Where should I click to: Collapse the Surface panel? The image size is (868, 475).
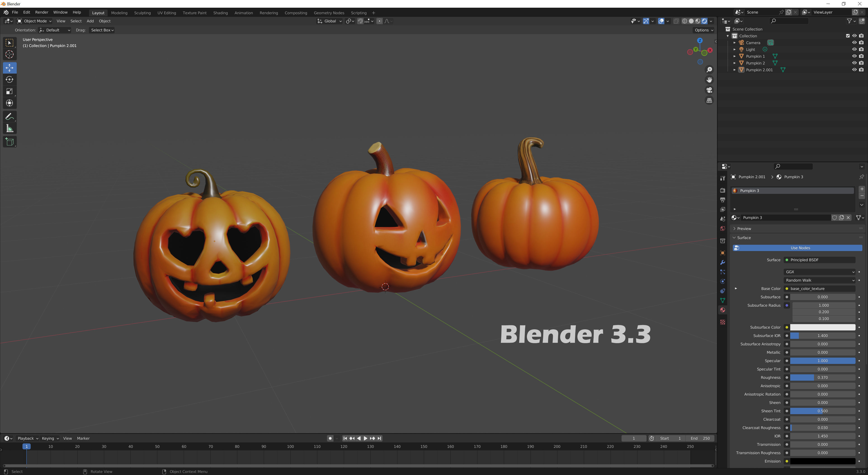coord(744,238)
